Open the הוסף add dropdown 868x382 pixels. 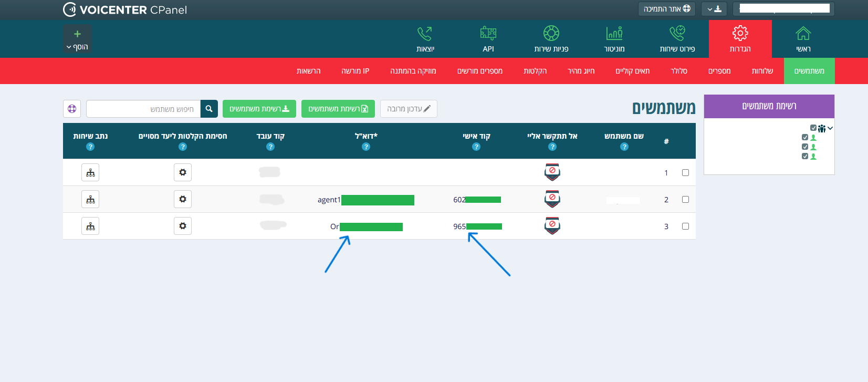(78, 39)
